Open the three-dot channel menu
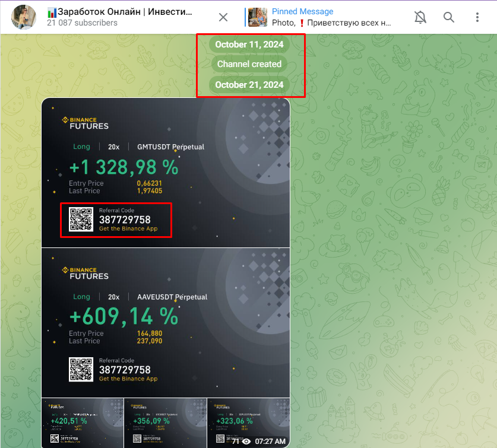 coord(477,17)
